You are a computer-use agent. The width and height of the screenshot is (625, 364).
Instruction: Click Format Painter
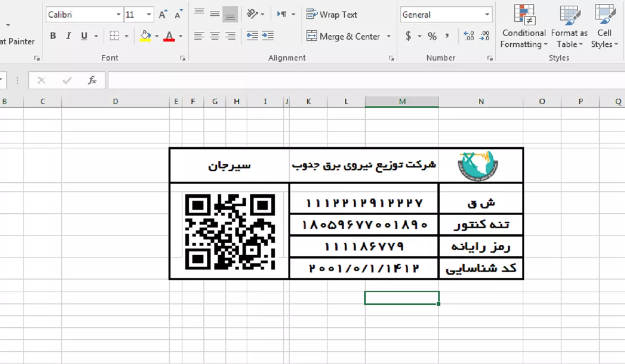(17, 42)
